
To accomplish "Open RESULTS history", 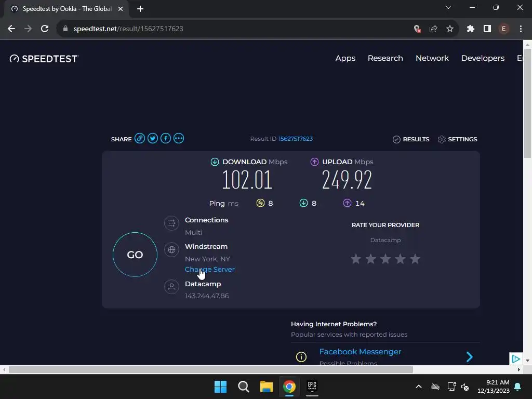I will 411,139.
